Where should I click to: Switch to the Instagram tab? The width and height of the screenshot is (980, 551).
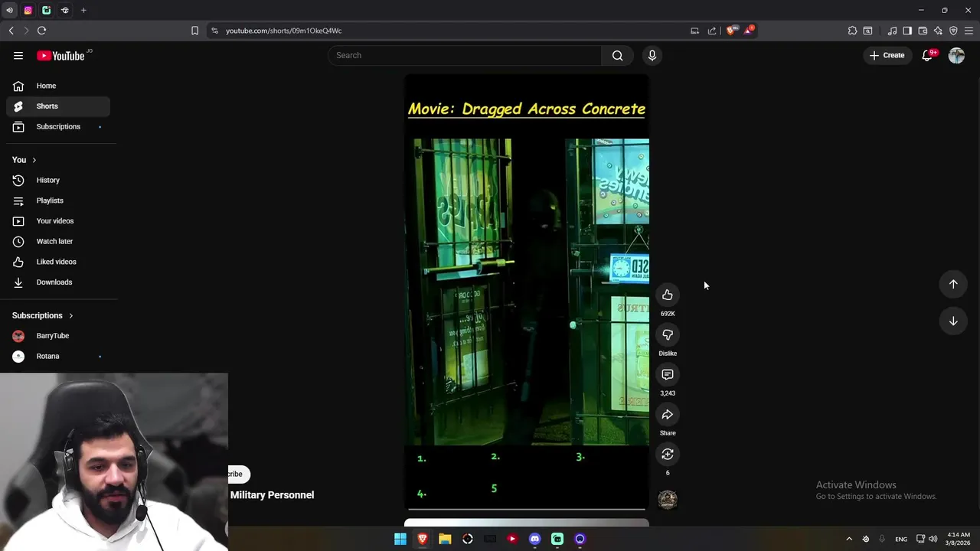[28, 10]
